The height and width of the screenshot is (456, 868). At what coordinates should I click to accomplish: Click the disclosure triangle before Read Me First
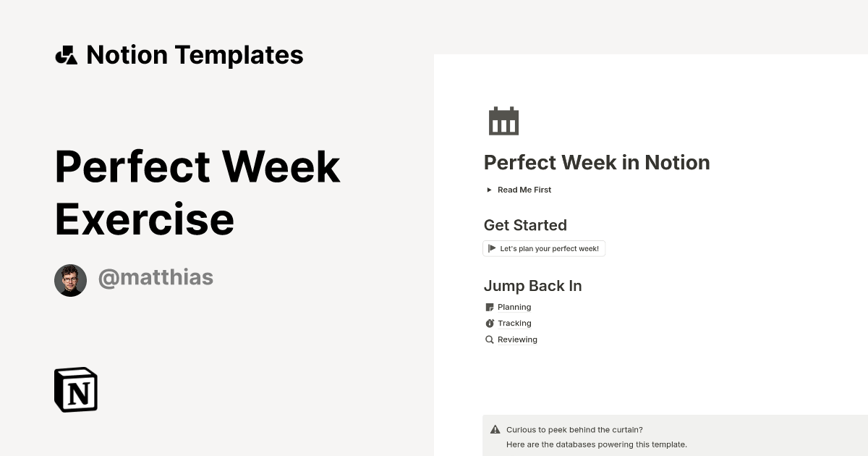[x=489, y=190]
